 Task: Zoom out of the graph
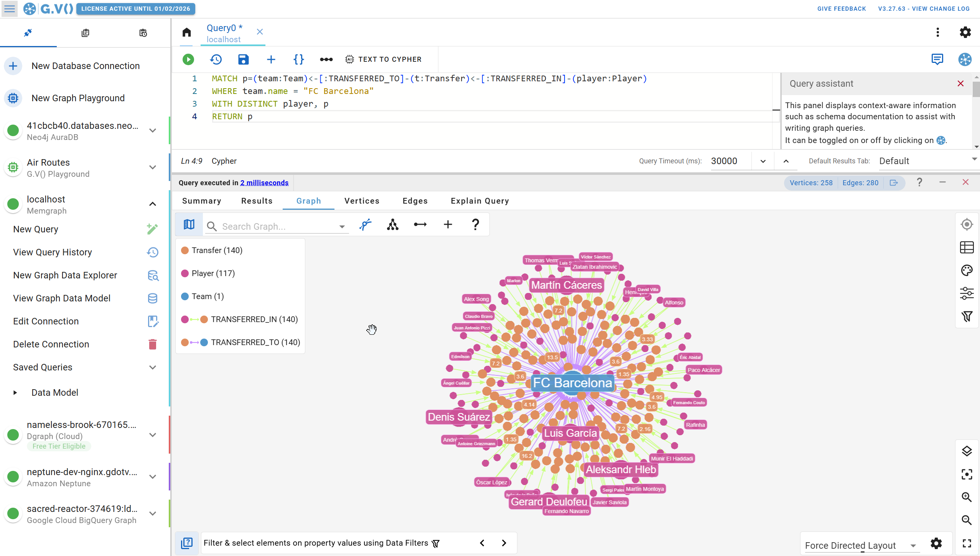(x=967, y=520)
